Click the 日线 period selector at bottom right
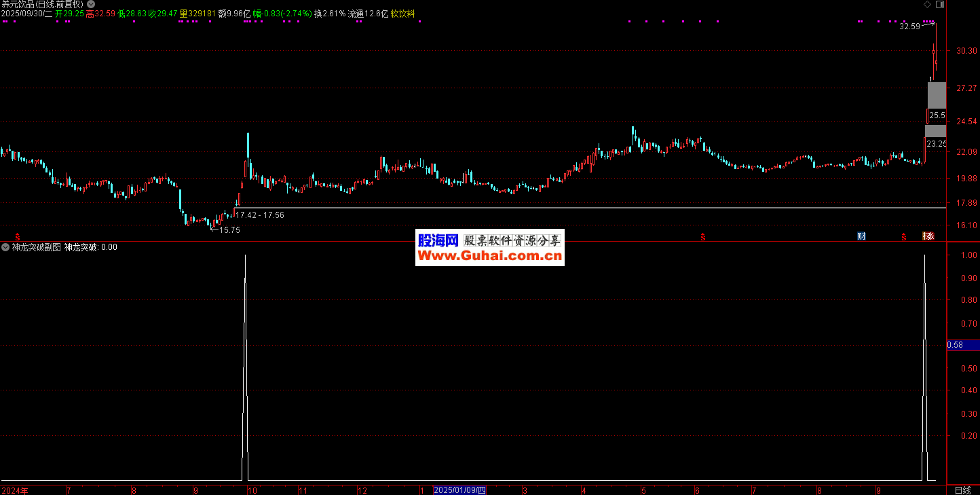The image size is (980, 495). click(962, 490)
